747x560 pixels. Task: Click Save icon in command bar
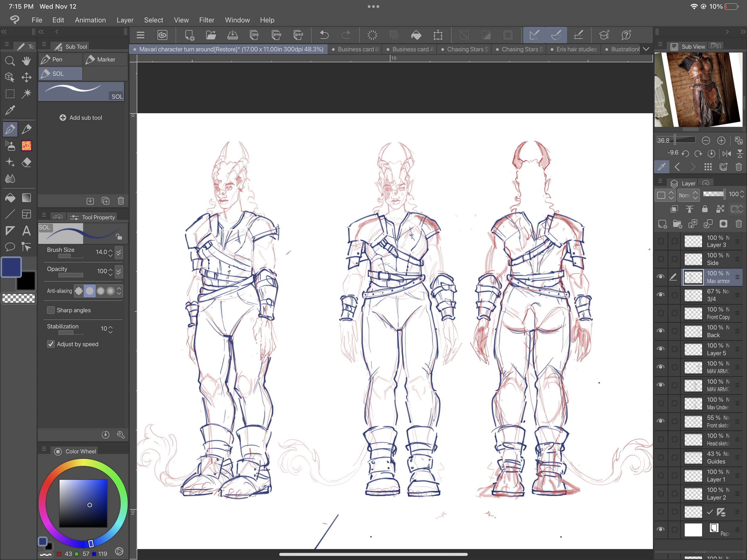click(232, 35)
